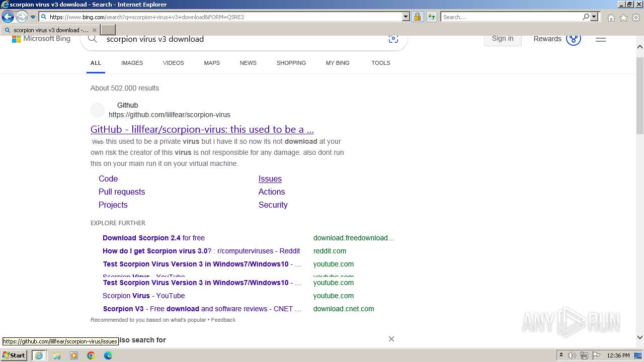644x362 pixels.
Task: Open IE Tools gear icon
Action: coord(636,18)
